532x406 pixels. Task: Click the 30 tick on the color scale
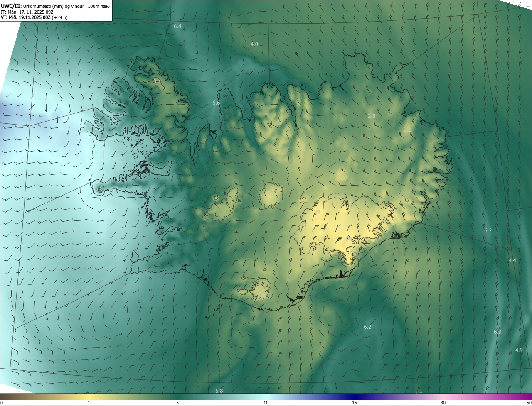click(443, 403)
